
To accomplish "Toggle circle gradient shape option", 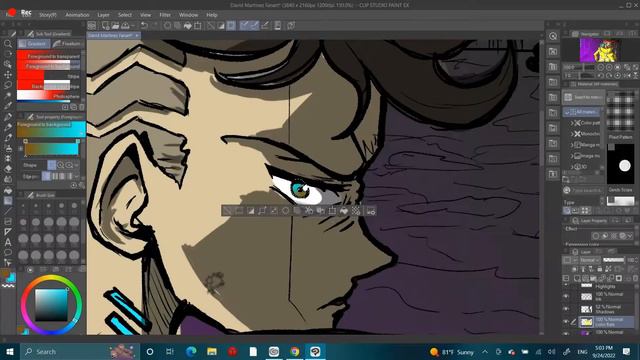I will pos(60,165).
